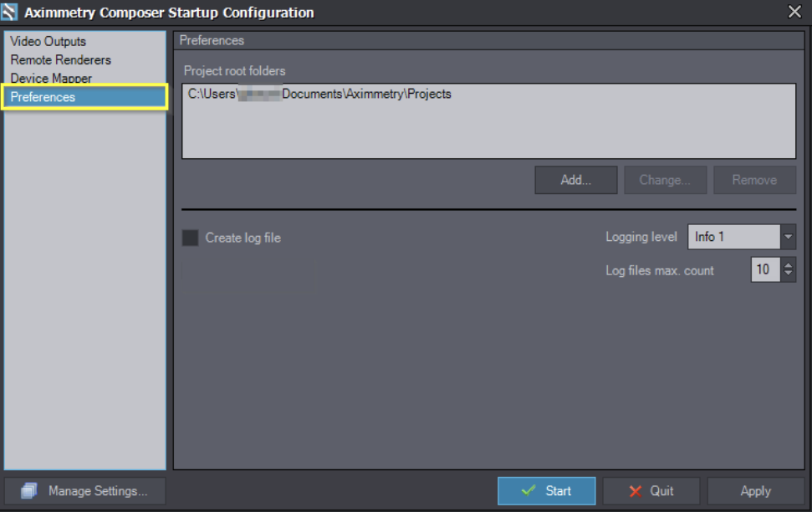Open the Remote Renderers section
Viewport: 812px width, 512px height.
click(x=60, y=59)
